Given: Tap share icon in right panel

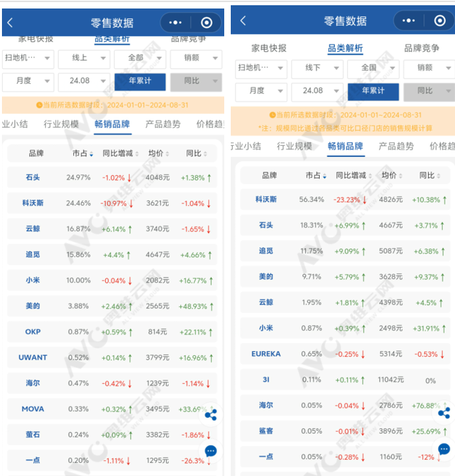Looking at the screenshot, I should click(x=444, y=413).
